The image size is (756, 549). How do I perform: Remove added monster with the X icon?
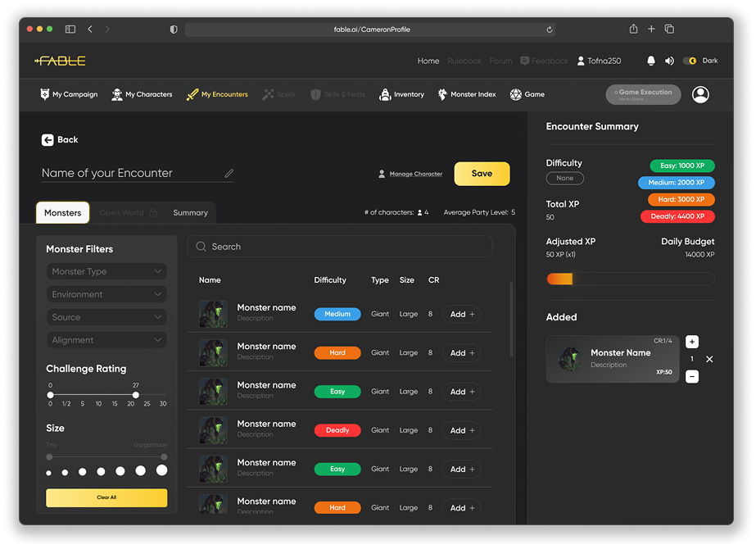tap(709, 359)
